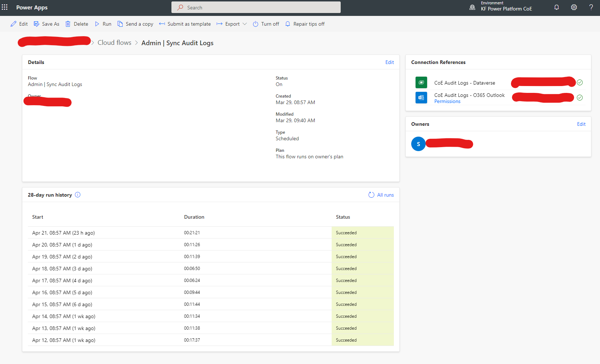Show the 28-day run history info tooltip

point(78,194)
